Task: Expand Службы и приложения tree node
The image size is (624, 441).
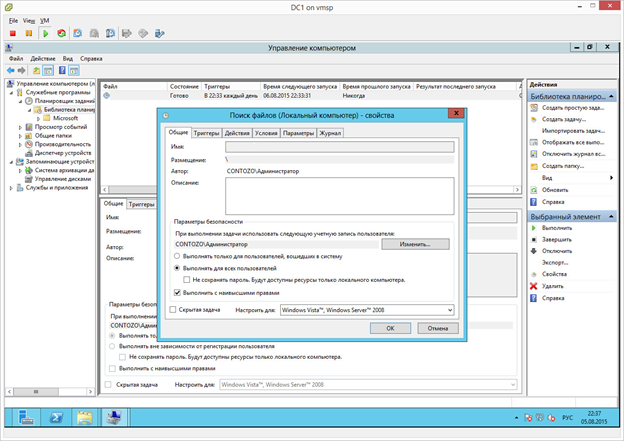Action: coord(11,188)
